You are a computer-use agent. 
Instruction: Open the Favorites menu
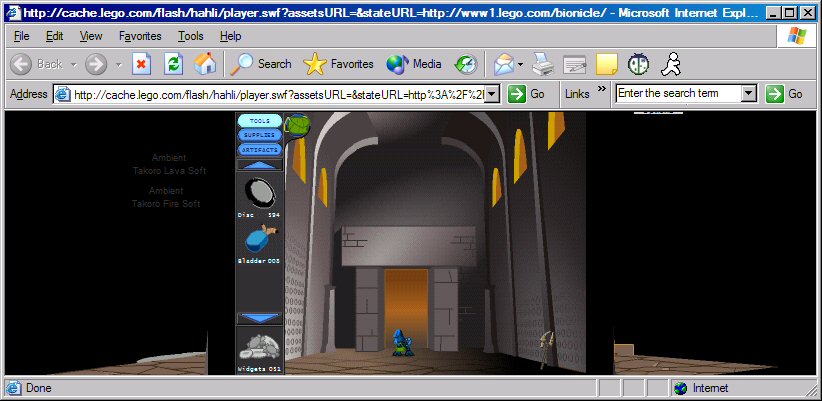[x=140, y=36]
